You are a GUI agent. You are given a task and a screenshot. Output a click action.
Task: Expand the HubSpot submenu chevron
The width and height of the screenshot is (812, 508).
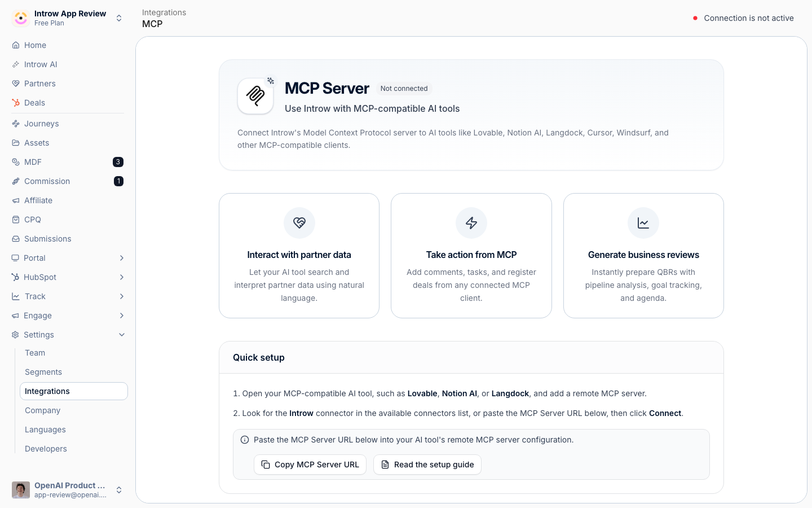coord(122,277)
